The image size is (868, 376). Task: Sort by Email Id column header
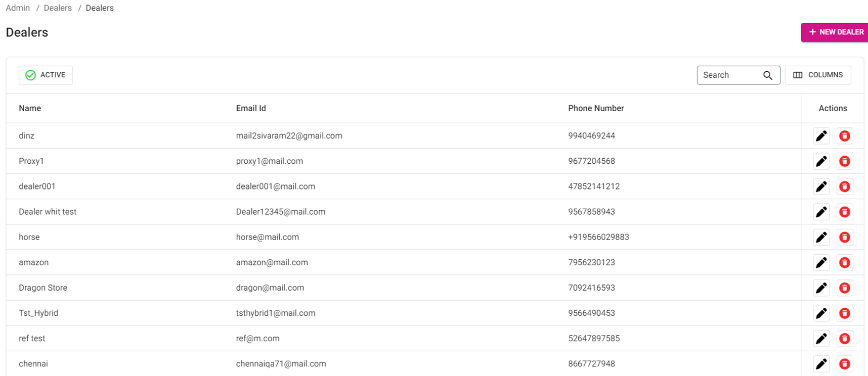click(251, 108)
